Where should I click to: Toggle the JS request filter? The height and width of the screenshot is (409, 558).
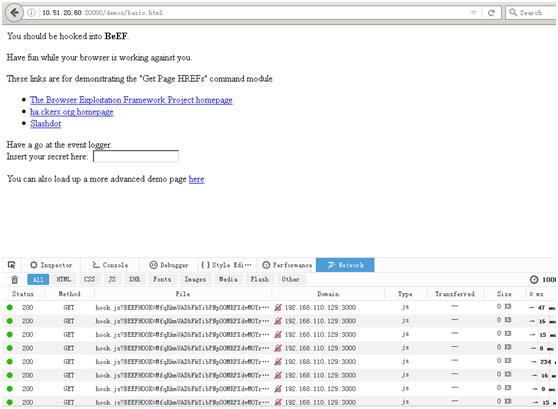tap(112, 279)
